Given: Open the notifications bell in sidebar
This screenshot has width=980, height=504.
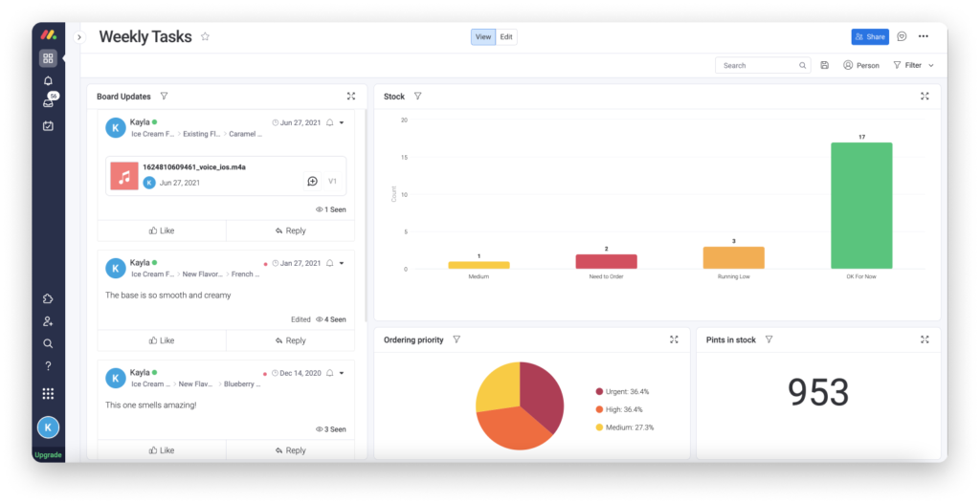Looking at the screenshot, I should pyautogui.click(x=48, y=81).
